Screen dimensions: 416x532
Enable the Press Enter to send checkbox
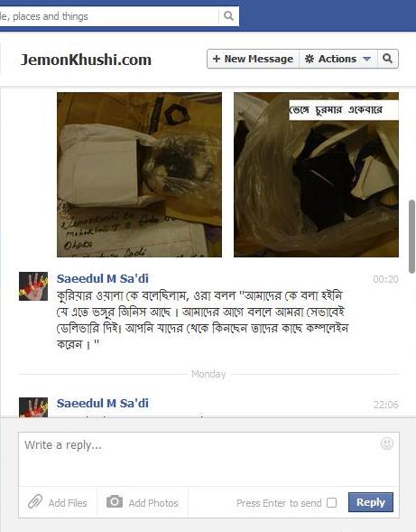click(331, 502)
